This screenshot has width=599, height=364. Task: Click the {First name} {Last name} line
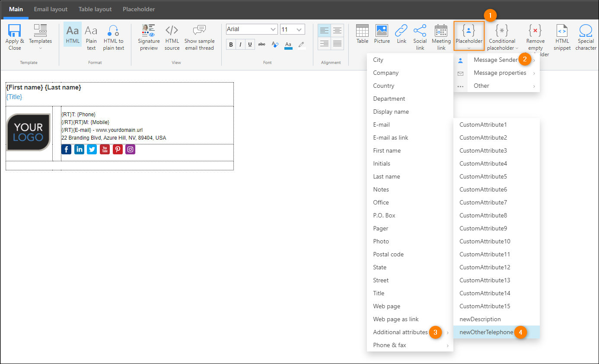44,87
